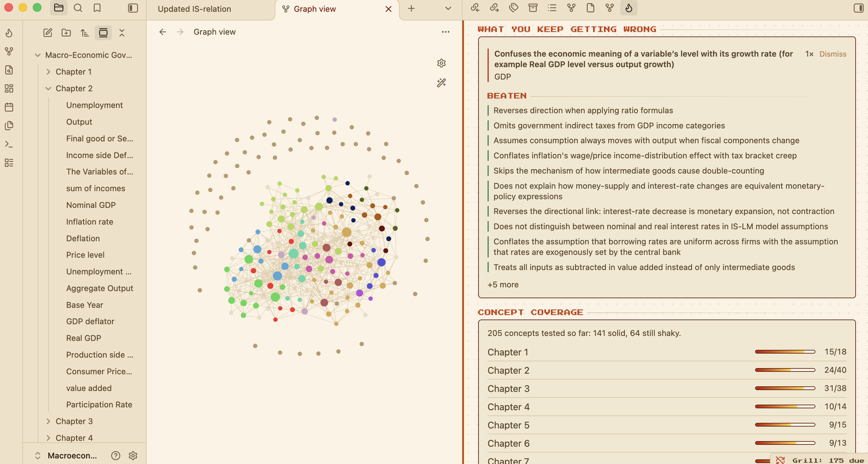The width and height of the screenshot is (868, 464).
Task: Switch to the Updated IS-relation tab
Action: tap(194, 9)
